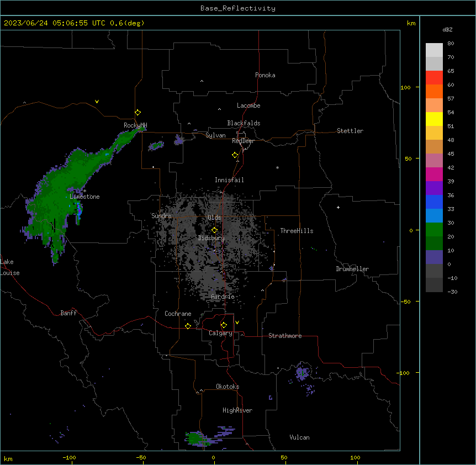The image size is (476, 465).
Task: Click the Didsbury label
Action: click(x=211, y=238)
